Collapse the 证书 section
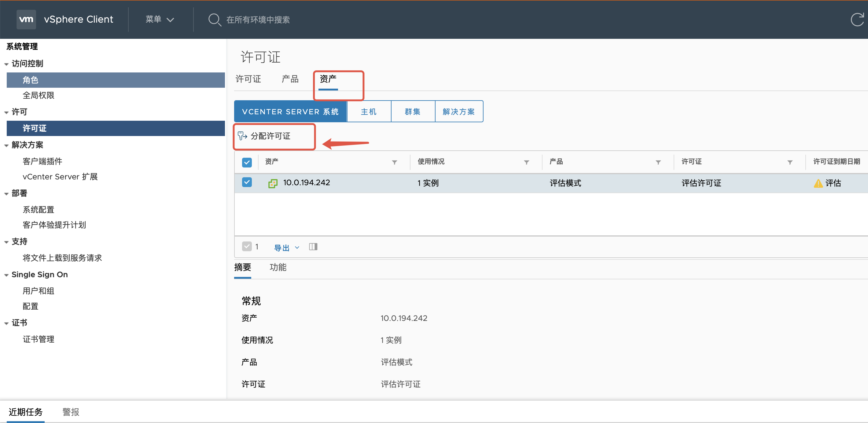The height and width of the screenshot is (423, 868). [x=6, y=323]
